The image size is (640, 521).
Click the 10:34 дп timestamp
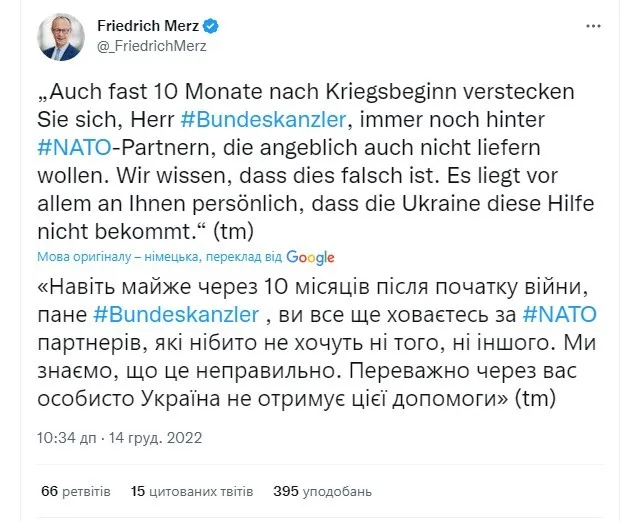point(68,439)
